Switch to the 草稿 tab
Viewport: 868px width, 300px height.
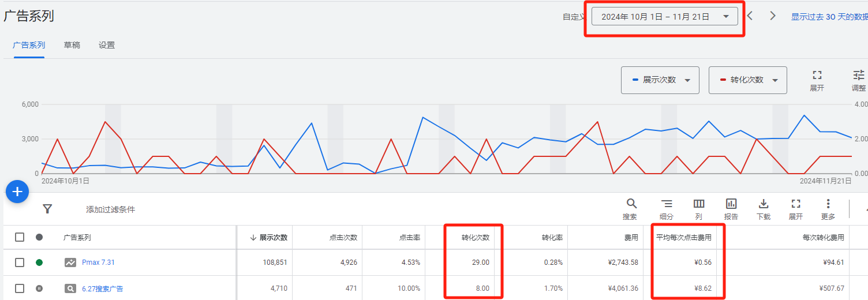(72, 45)
